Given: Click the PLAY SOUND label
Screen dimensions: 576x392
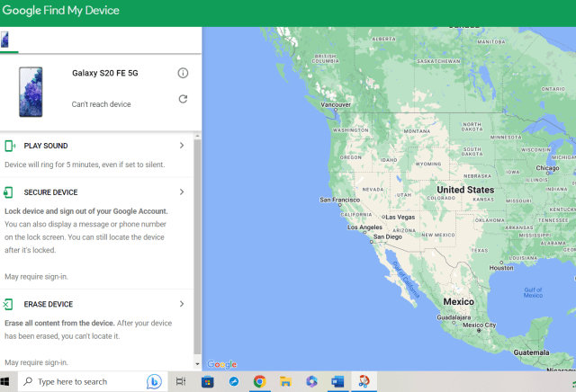Looking at the screenshot, I should click(46, 146).
